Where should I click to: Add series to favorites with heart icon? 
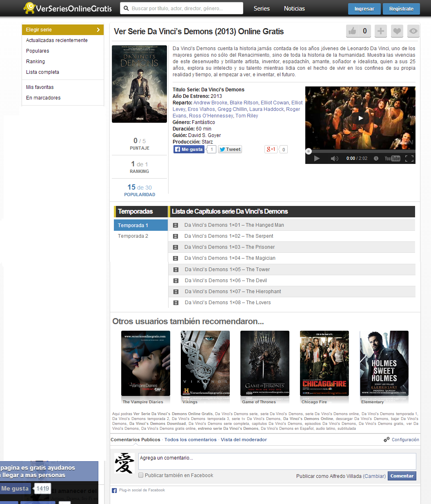tap(397, 31)
